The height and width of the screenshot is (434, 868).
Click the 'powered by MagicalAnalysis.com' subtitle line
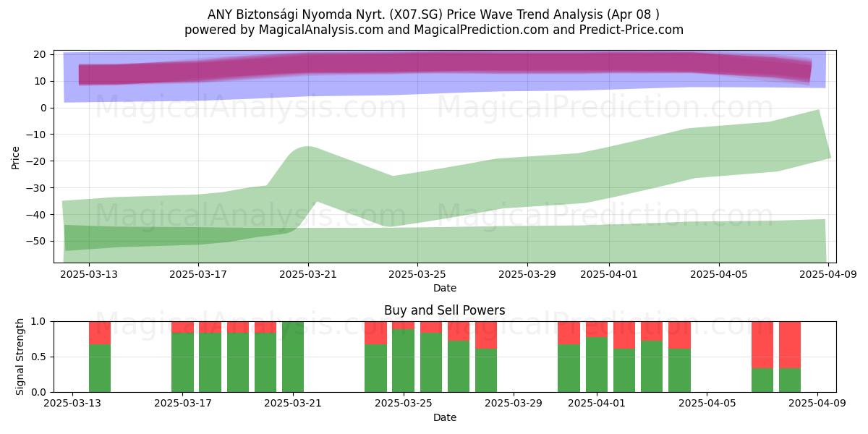tap(434, 30)
